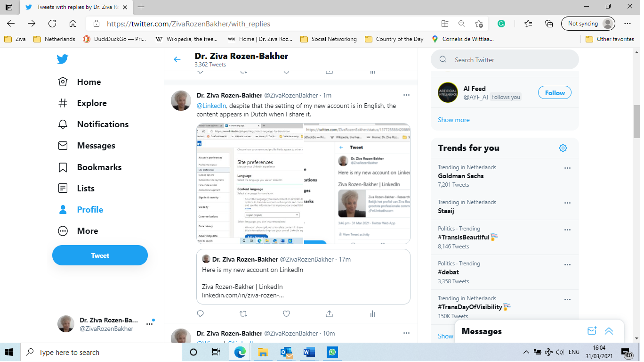Open tweet options menu for 1m tweet
This screenshot has height=362, width=644.
(406, 95)
